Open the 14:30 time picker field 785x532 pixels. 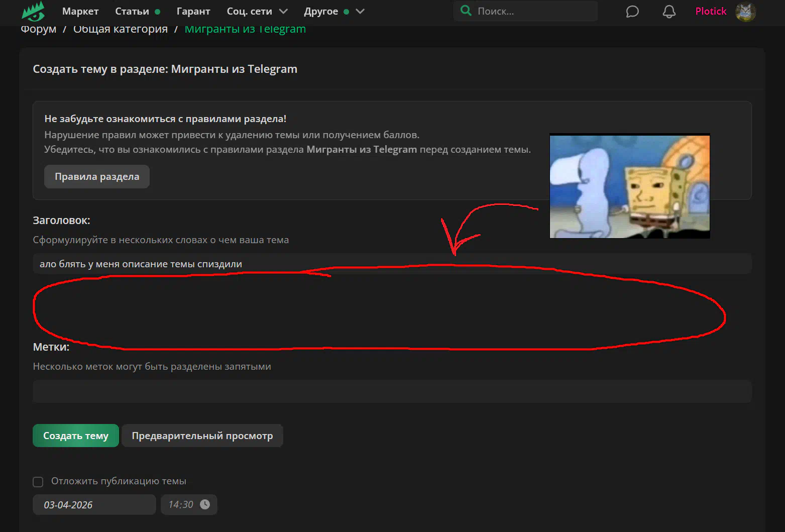pyautogui.click(x=181, y=504)
